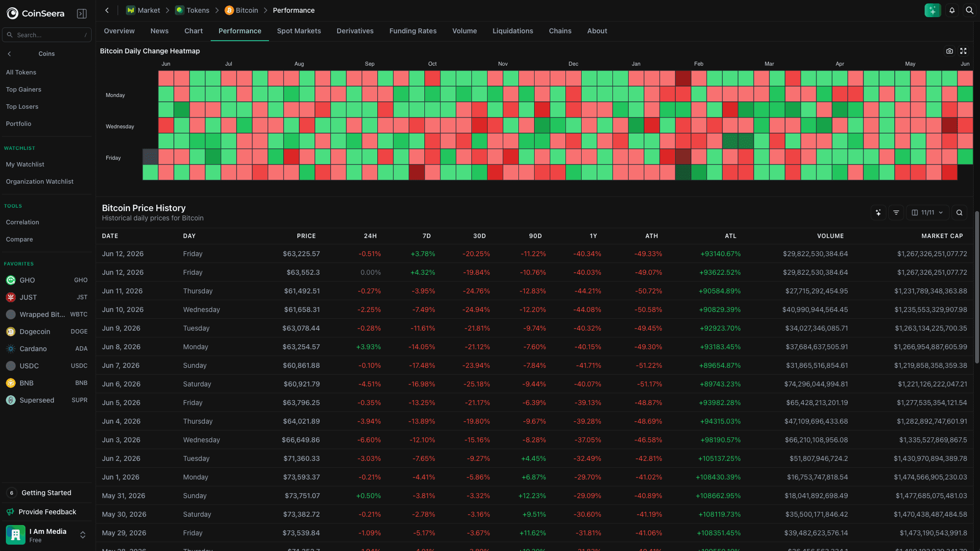
Task: Click the back chevron beside Coins
Action: click(9, 54)
